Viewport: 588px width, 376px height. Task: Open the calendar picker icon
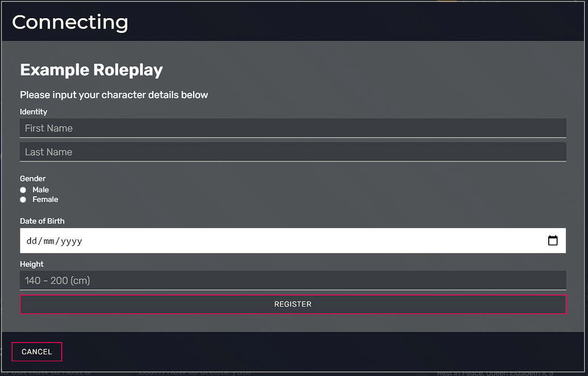552,241
